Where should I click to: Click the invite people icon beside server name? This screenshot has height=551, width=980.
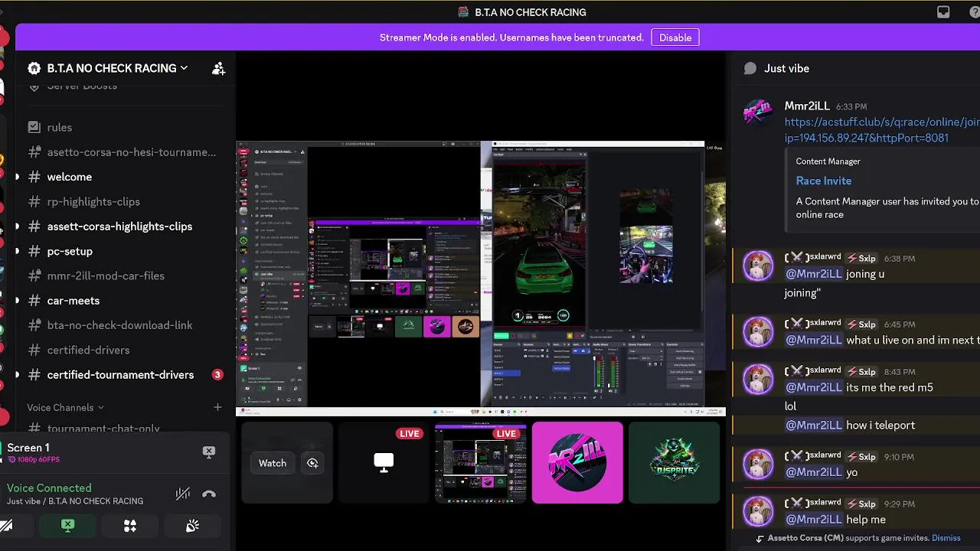pos(218,68)
